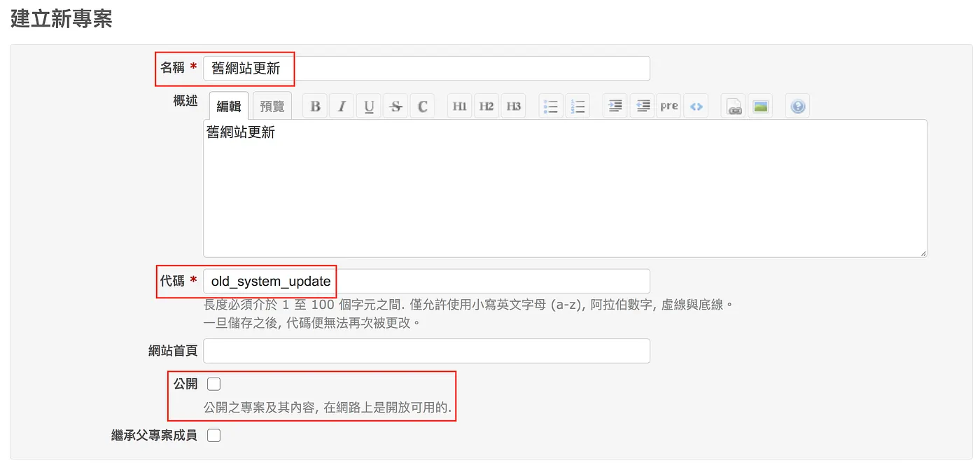Image resolution: width=980 pixels, height=463 pixels.
Task: Insert preformatted text with pre button
Action: [x=668, y=106]
